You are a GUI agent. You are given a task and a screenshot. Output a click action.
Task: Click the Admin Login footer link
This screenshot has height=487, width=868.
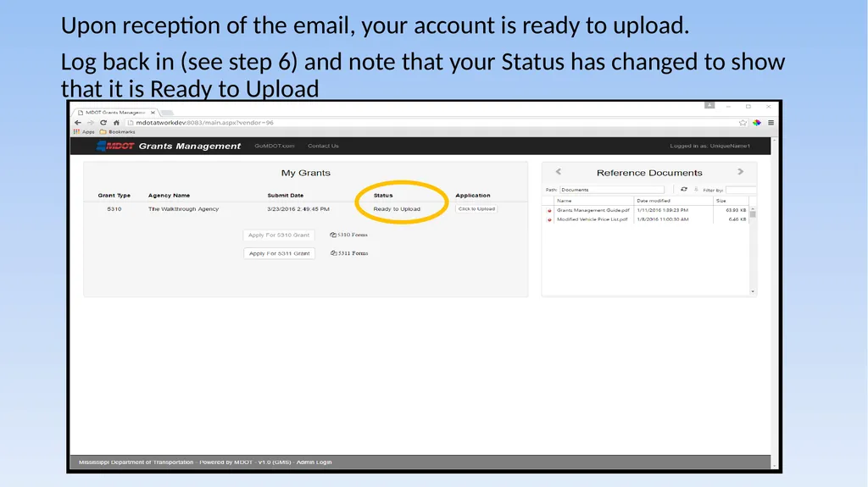[314, 462]
